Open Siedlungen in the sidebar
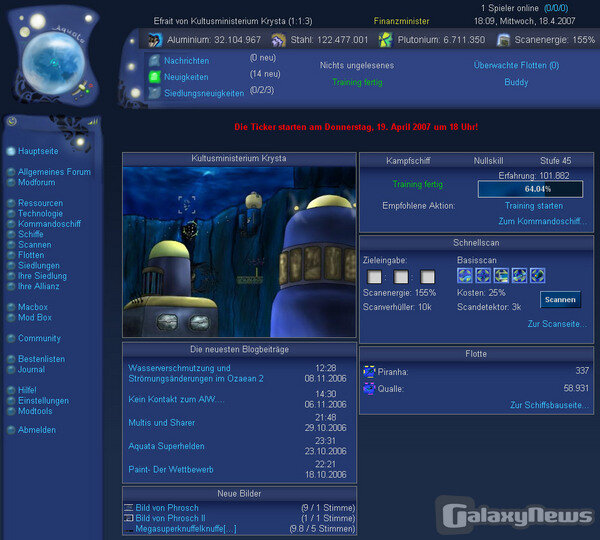The width and height of the screenshot is (600, 540). coord(39,265)
